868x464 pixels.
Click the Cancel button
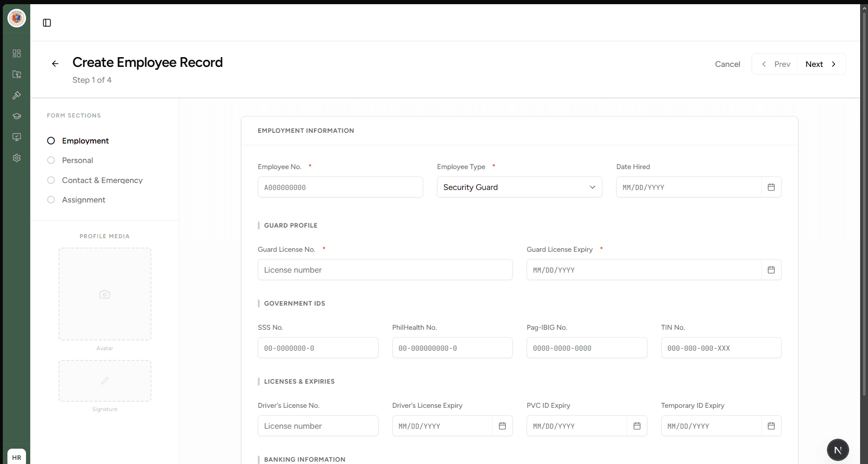click(x=727, y=64)
